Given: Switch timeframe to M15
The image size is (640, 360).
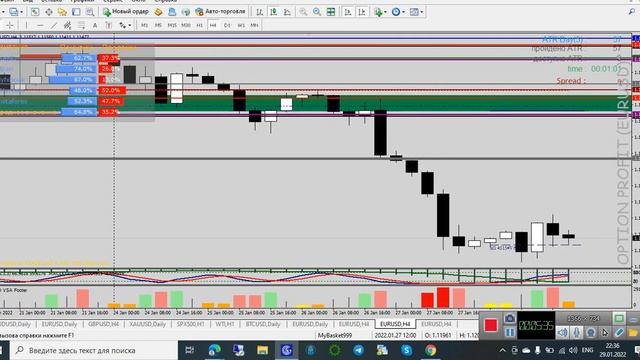Looking at the screenshot, I should [x=172, y=25].
